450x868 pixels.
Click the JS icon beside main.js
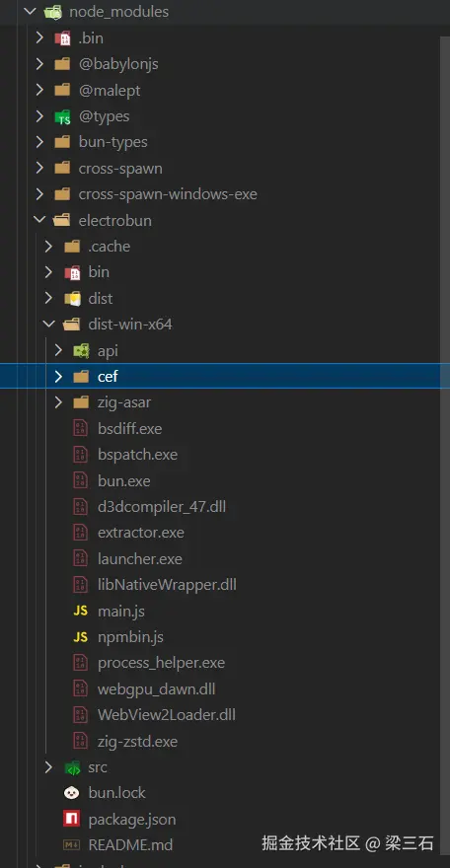click(80, 612)
